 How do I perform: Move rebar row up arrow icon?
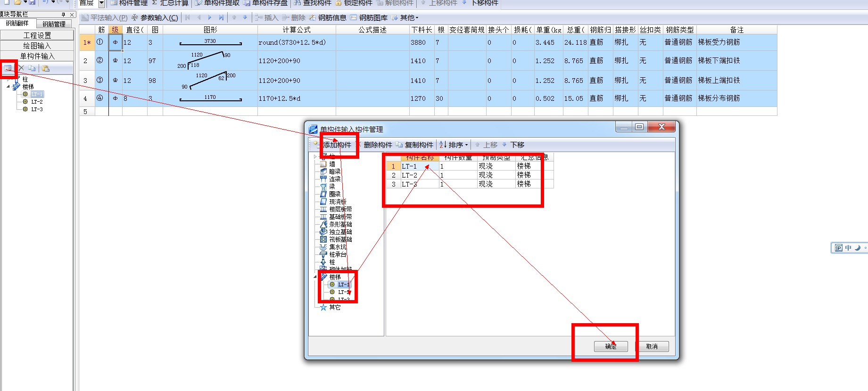[234, 18]
